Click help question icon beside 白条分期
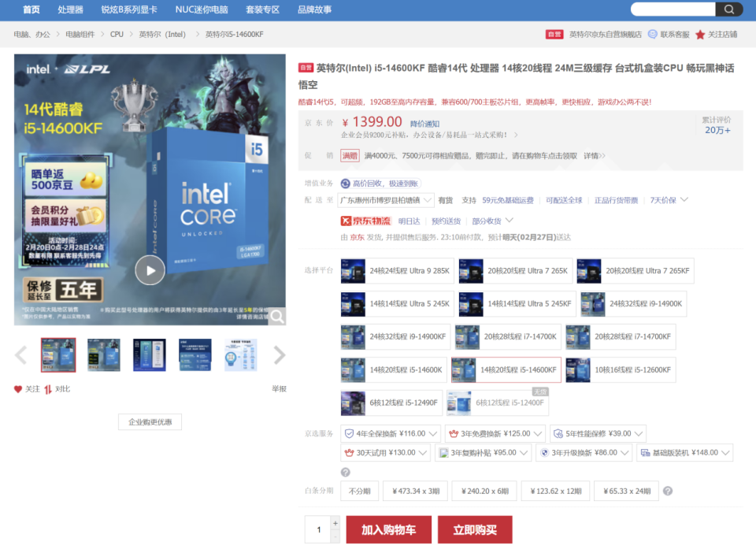The width and height of the screenshot is (756, 553). pos(668,491)
